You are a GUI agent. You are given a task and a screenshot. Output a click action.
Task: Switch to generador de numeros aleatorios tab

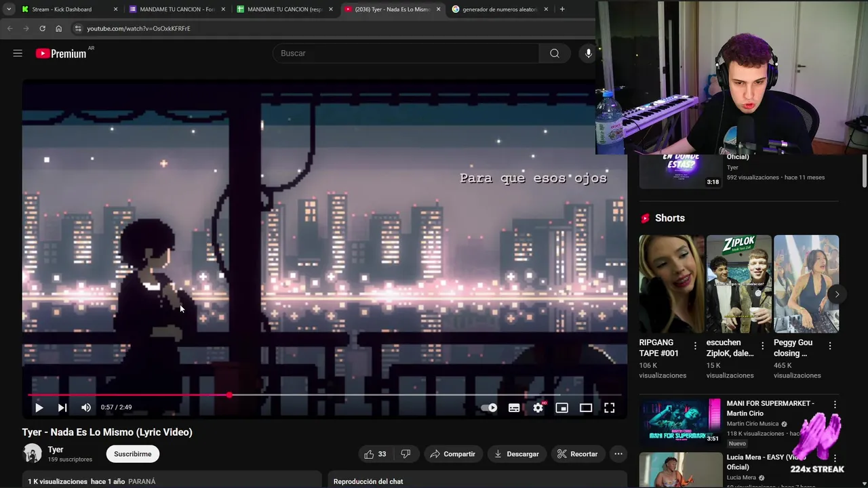tap(500, 9)
